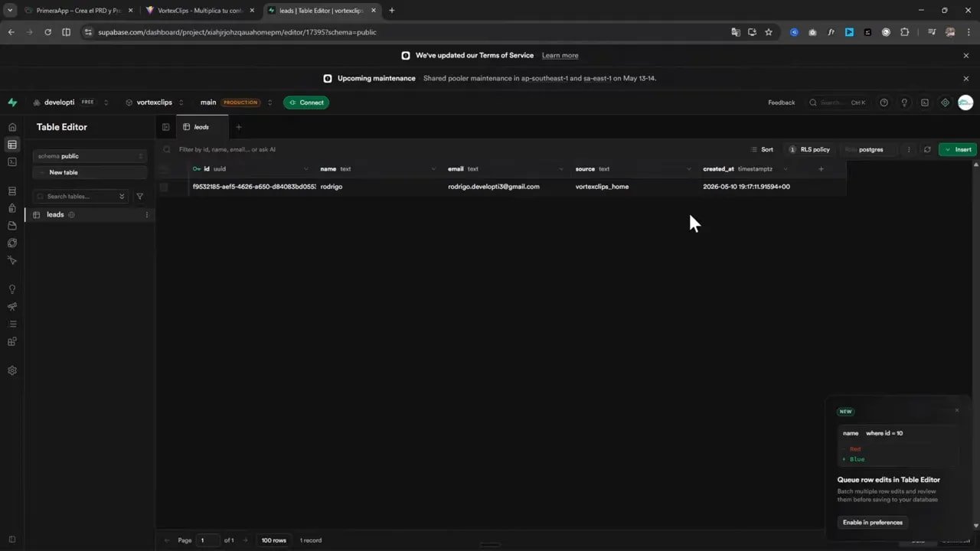This screenshot has width=980, height=551.
Task: Open the Table Editor sidebar icon
Action: (12, 145)
